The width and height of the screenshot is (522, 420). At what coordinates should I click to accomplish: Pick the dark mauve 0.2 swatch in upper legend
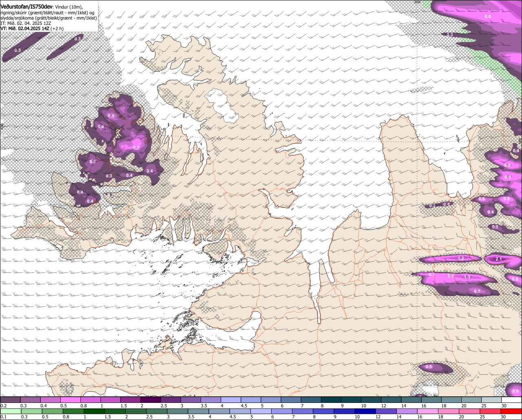pyautogui.click(x=10, y=400)
